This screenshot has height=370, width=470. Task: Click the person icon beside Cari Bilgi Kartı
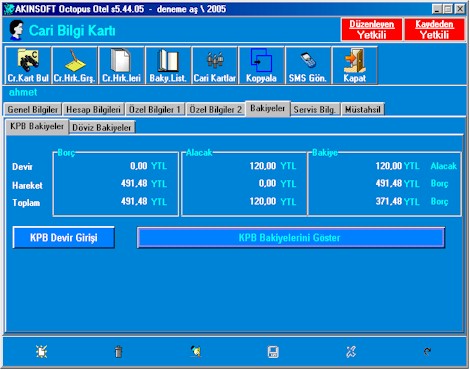click(16, 30)
